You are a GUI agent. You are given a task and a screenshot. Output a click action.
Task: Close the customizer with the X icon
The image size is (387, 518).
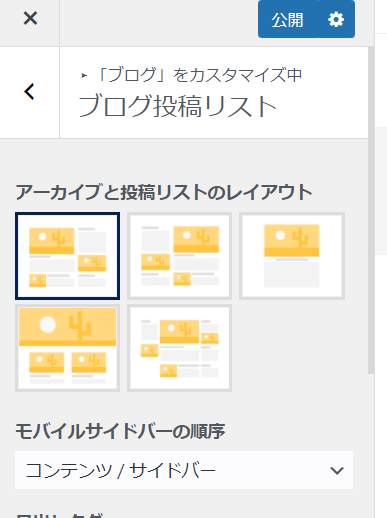point(30,18)
